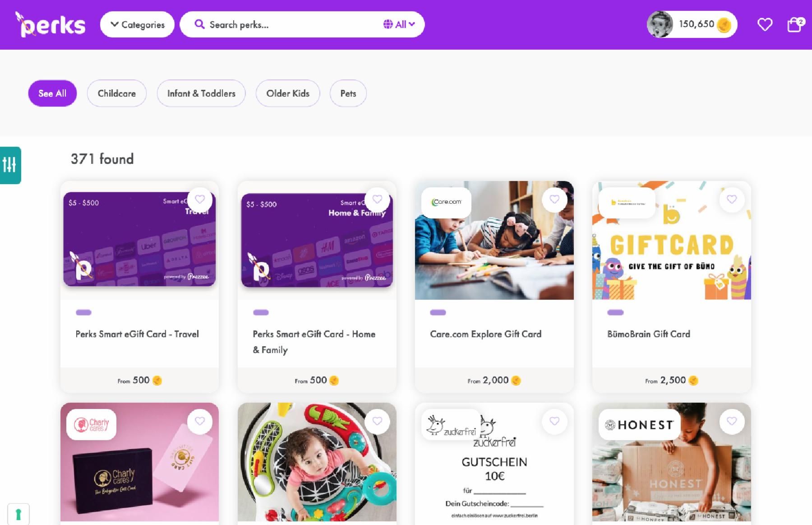Open the user profile avatar
The width and height of the screenshot is (812, 525).
click(x=660, y=24)
